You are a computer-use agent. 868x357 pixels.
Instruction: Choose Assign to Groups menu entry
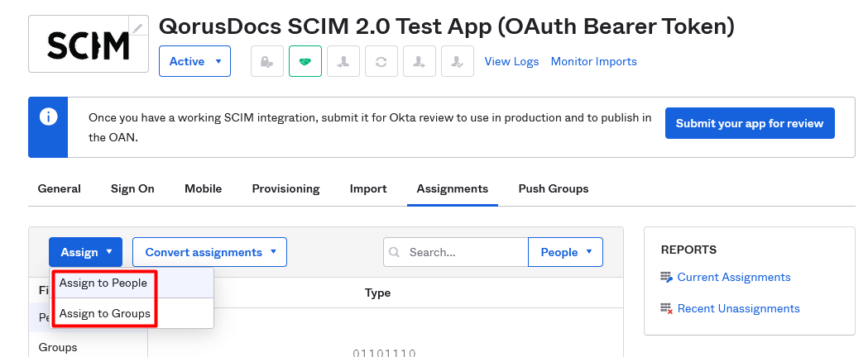(132, 313)
